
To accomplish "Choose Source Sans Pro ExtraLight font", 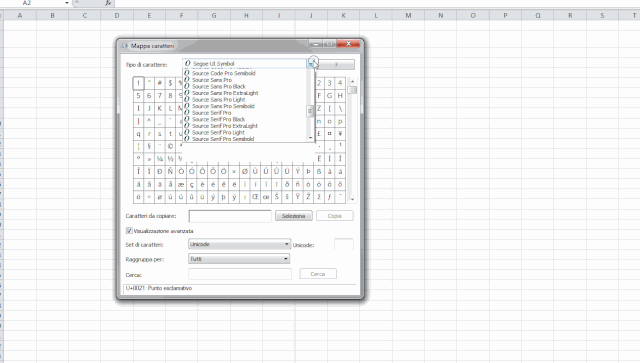I will [x=225, y=93].
